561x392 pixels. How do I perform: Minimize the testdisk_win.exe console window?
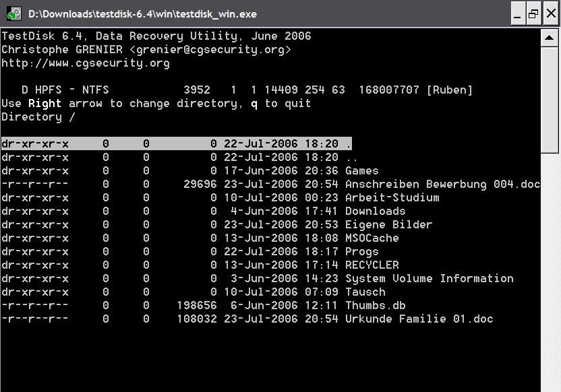pos(517,13)
